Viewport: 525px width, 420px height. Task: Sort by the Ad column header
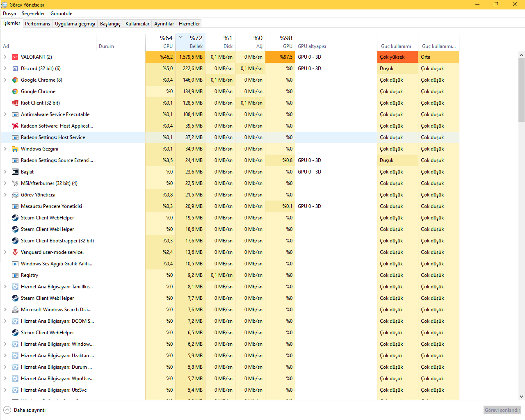coord(48,42)
